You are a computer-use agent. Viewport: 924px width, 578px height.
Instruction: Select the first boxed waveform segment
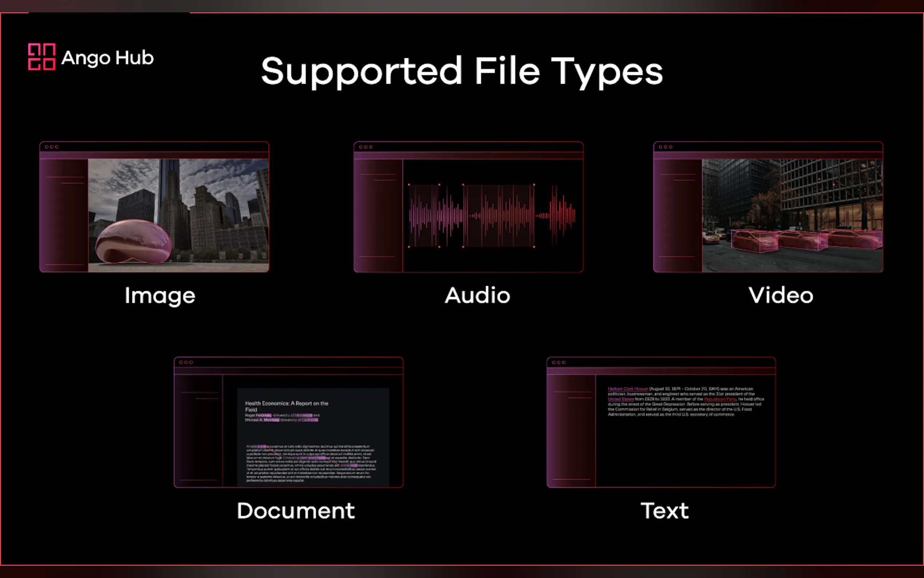pyautogui.click(x=424, y=215)
